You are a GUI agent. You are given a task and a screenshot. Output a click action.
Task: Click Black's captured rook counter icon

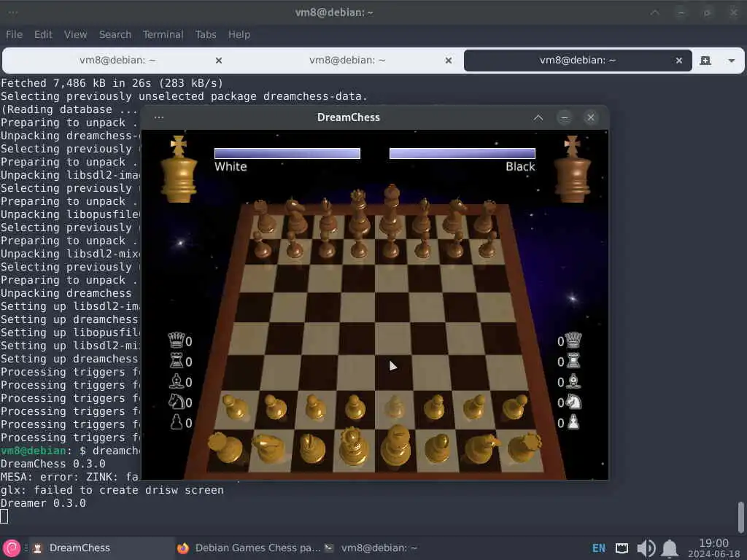573,361
